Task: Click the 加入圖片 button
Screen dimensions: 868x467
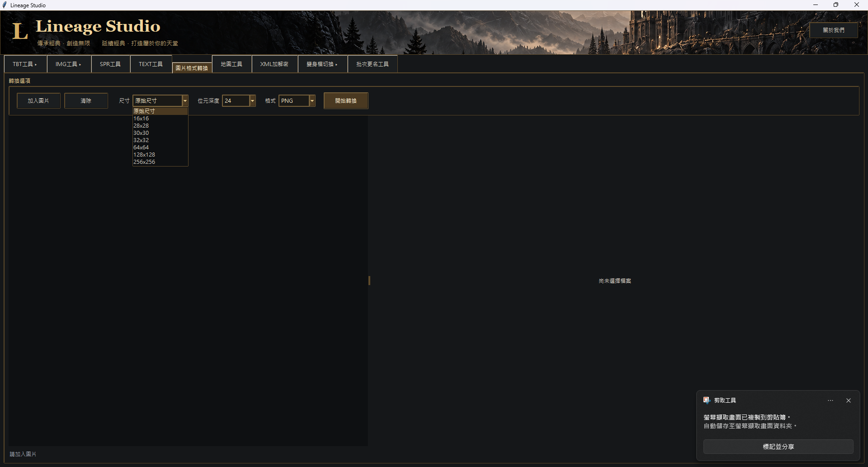Action: tap(38, 101)
